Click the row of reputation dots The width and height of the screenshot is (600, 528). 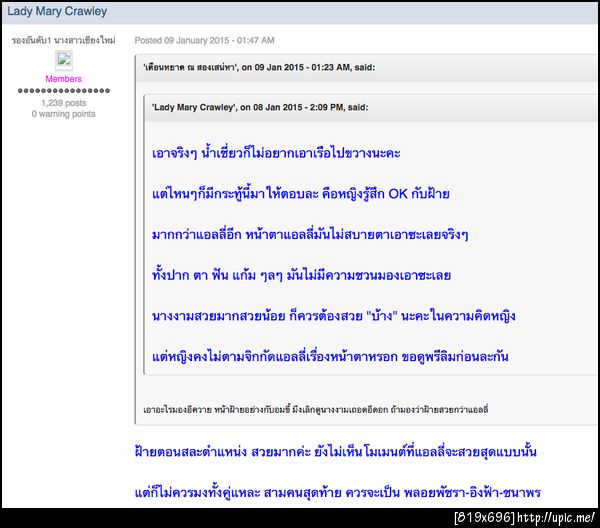click(x=64, y=91)
